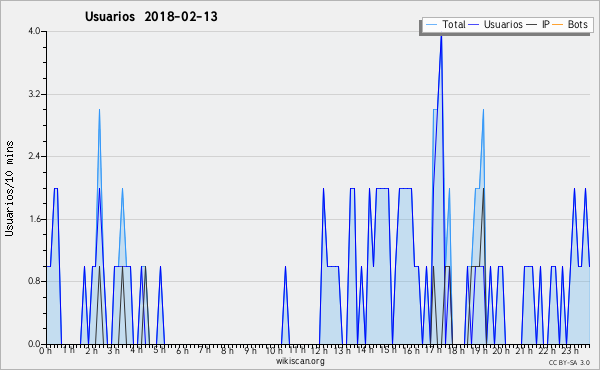Click the '21 h' x-axis label

tap(523, 351)
